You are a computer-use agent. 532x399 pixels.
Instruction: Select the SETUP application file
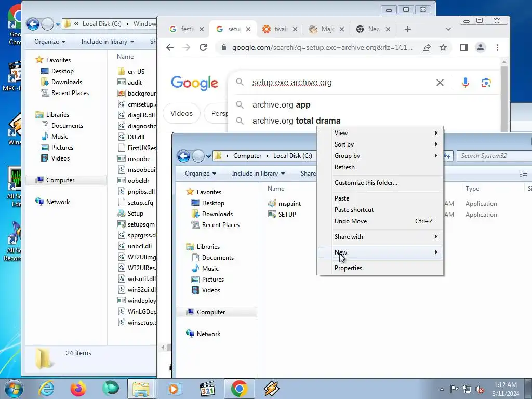click(x=282, y=215)
